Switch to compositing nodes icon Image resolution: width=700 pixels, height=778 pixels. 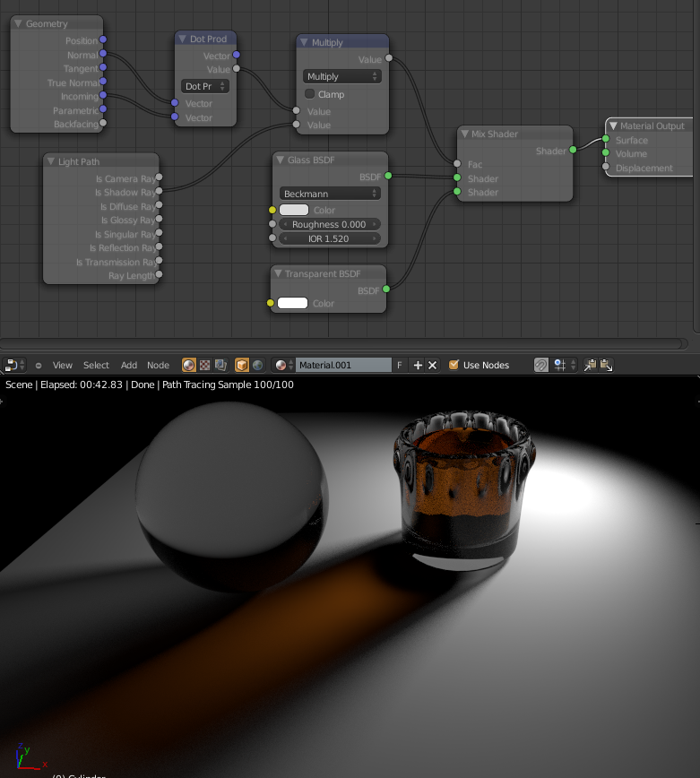[x=220, y=365]
